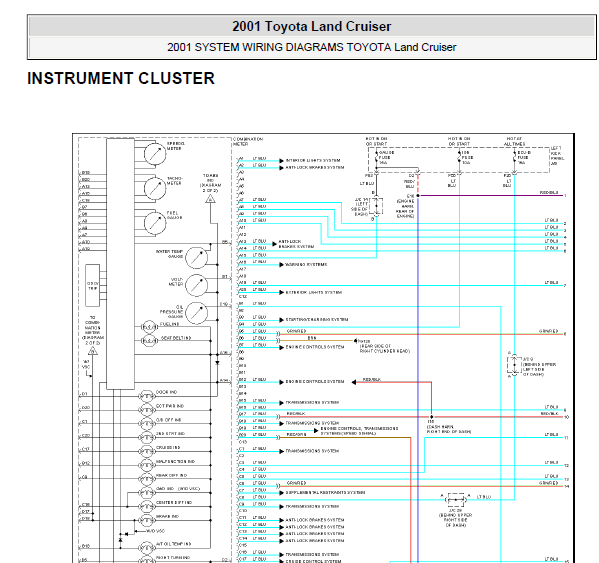Click the voltmeter gauge symbol
The image size is (599, 563).
(196, 285)
